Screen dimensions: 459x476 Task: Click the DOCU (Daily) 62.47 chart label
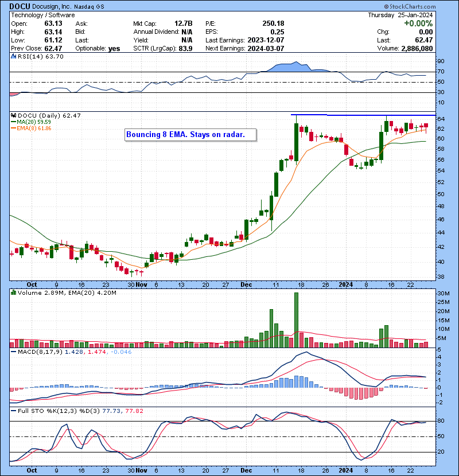(49, 115)
